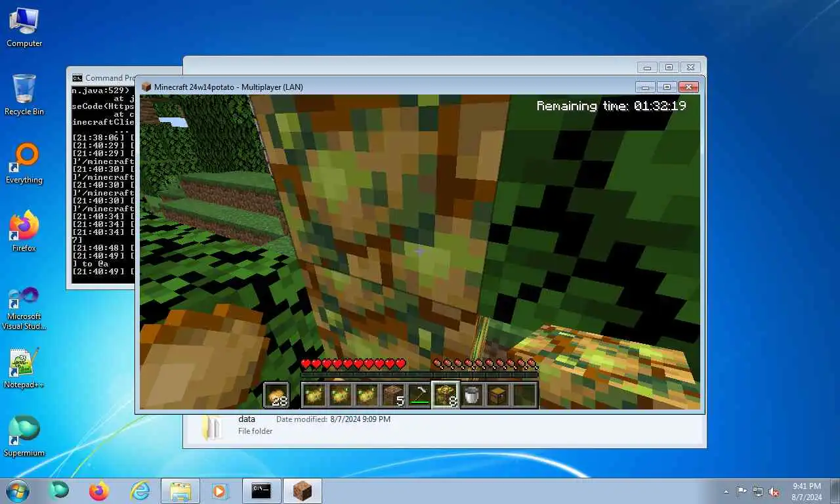
Task: Select the bucket in the hotbar
Action: tap(472, 395)
